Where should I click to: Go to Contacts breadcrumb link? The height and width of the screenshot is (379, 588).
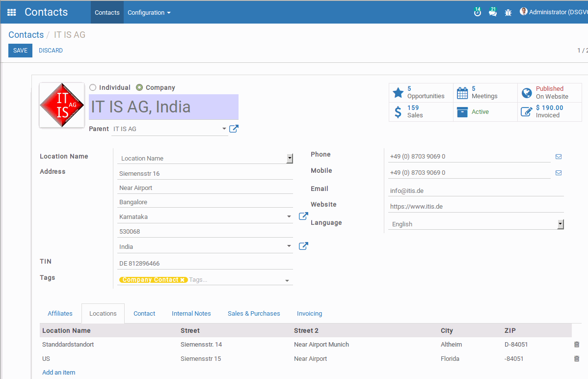pos(26,35)
